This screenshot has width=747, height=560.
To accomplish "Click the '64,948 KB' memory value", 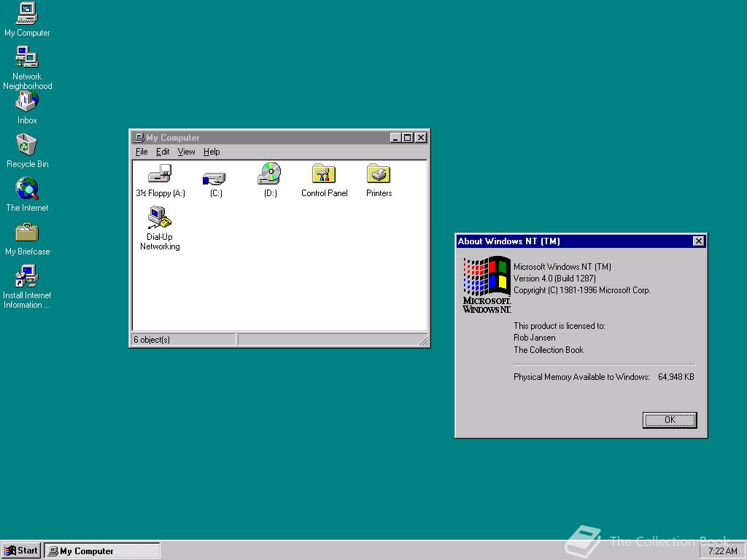I will pos(676,377).
